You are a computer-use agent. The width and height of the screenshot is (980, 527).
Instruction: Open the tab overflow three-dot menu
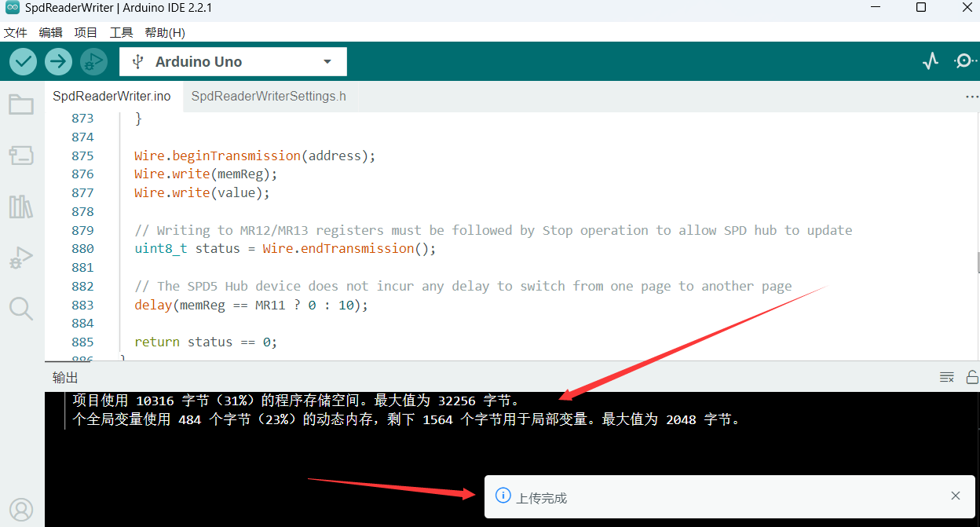click(971, 97)
